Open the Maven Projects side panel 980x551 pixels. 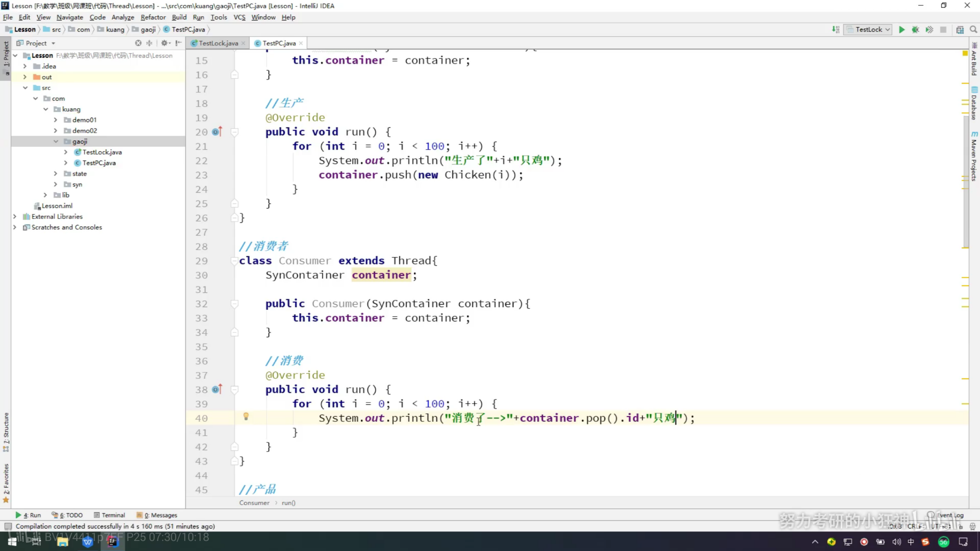coord(974,156)
